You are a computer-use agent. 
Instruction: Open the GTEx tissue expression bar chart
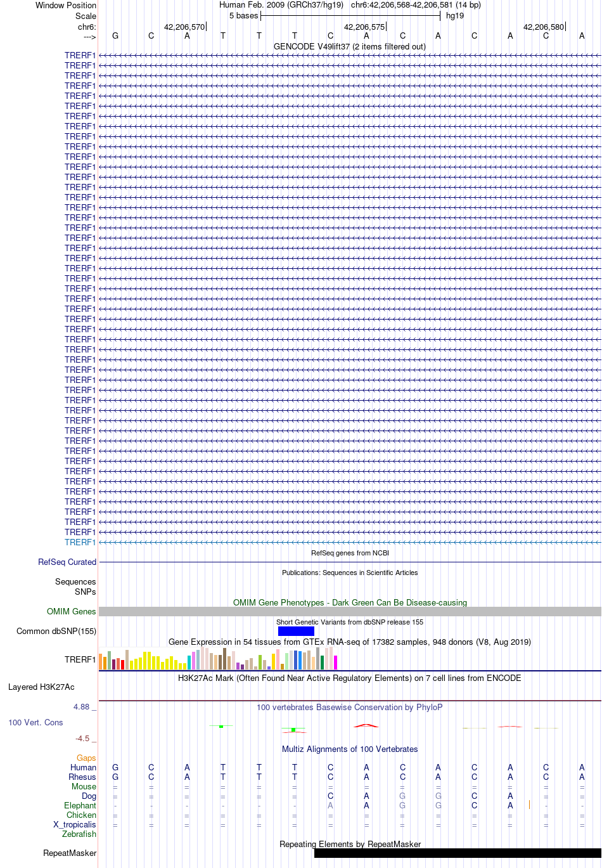218,659
